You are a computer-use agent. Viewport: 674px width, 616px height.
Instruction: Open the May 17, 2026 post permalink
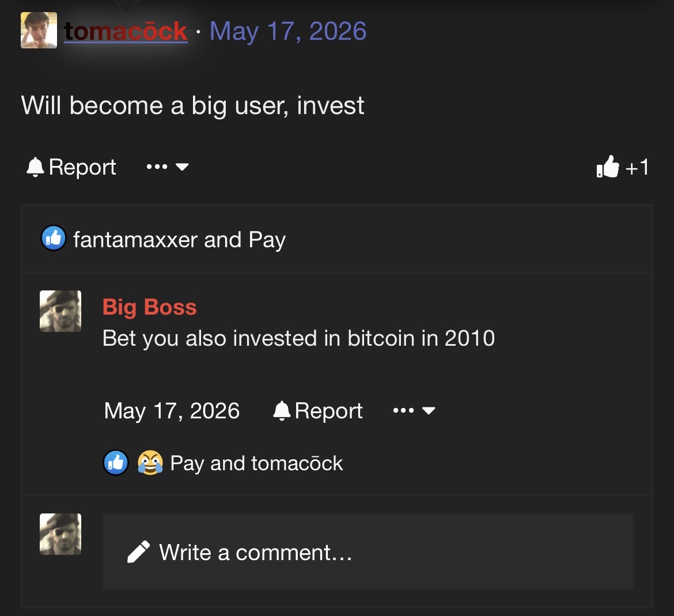pos(287,31)
